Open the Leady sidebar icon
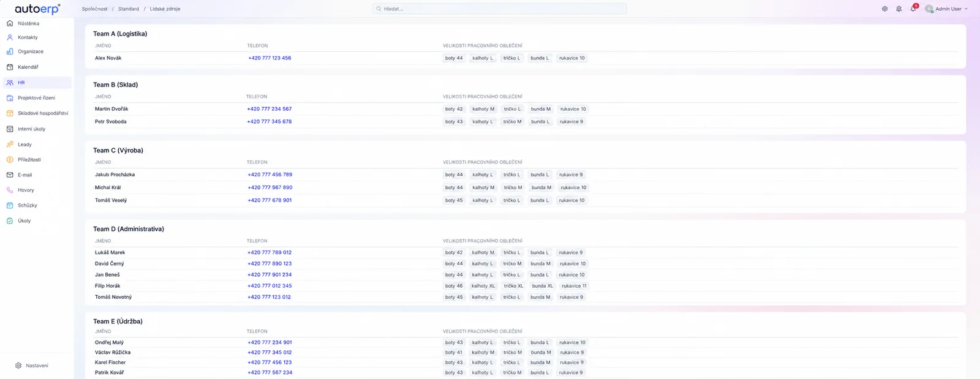 pos(10,144)
